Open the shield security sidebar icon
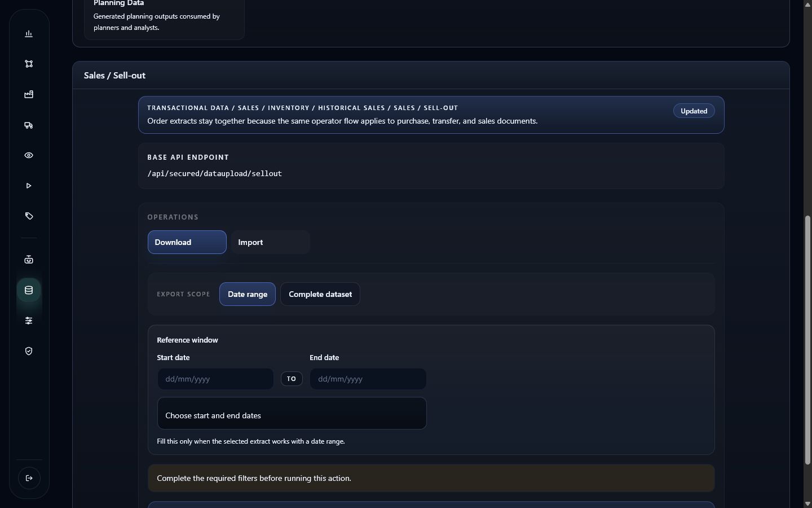The width and height of the screenshot is (812, 508). (29, 351)
